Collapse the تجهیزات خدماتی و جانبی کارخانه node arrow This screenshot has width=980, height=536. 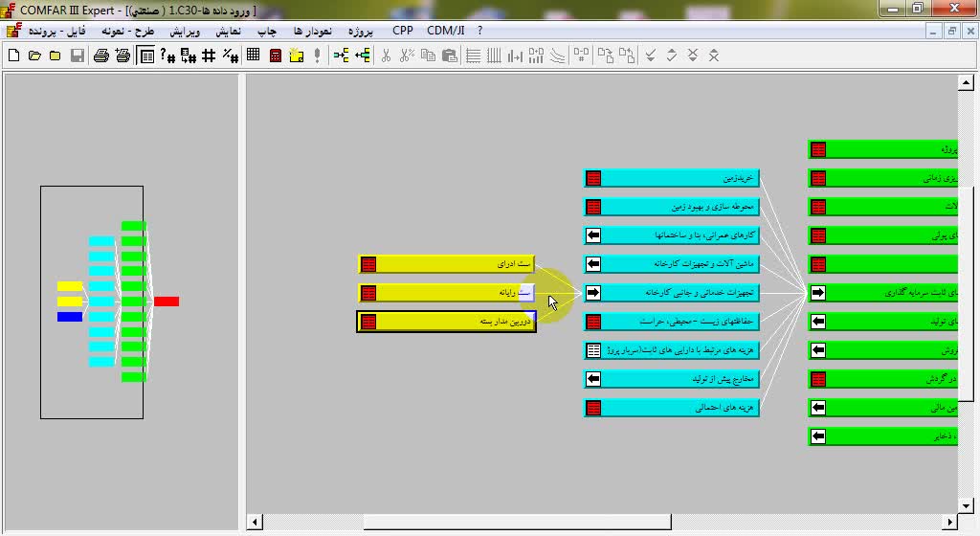click(x=593, y=293)
